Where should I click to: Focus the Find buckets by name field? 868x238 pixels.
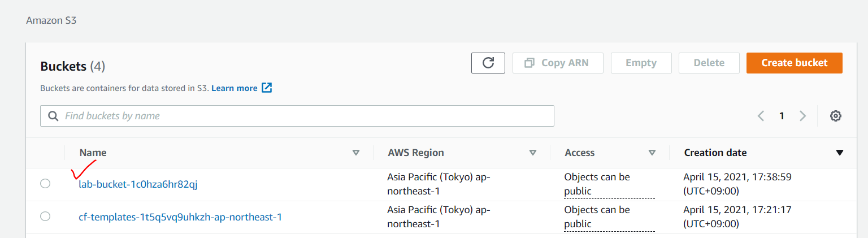coord(297,116)
